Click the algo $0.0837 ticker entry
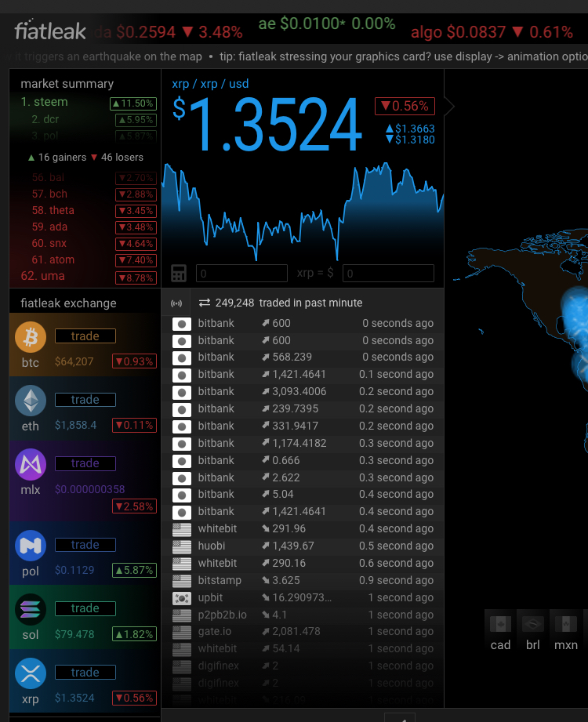 pyautogui.click(x=492, y=32)
